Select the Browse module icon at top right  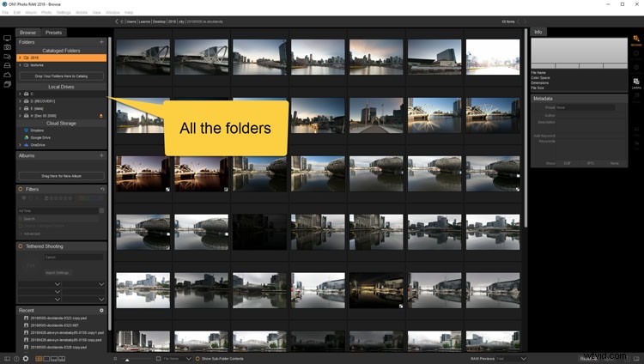click(635, 40)
